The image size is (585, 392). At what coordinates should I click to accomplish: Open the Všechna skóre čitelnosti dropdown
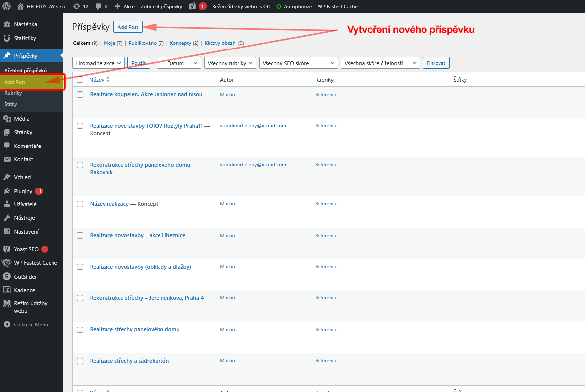pyautogui.click(x=380, y=63)
